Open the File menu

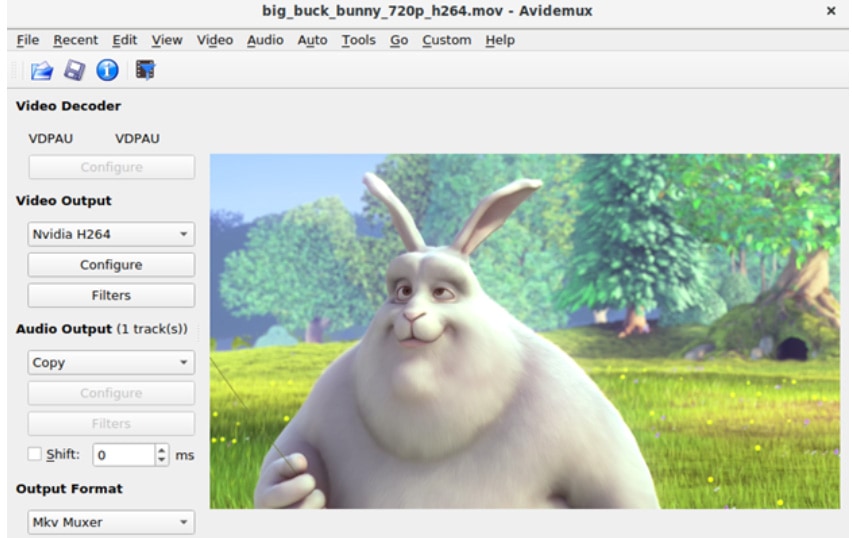[x=28, y=40]
